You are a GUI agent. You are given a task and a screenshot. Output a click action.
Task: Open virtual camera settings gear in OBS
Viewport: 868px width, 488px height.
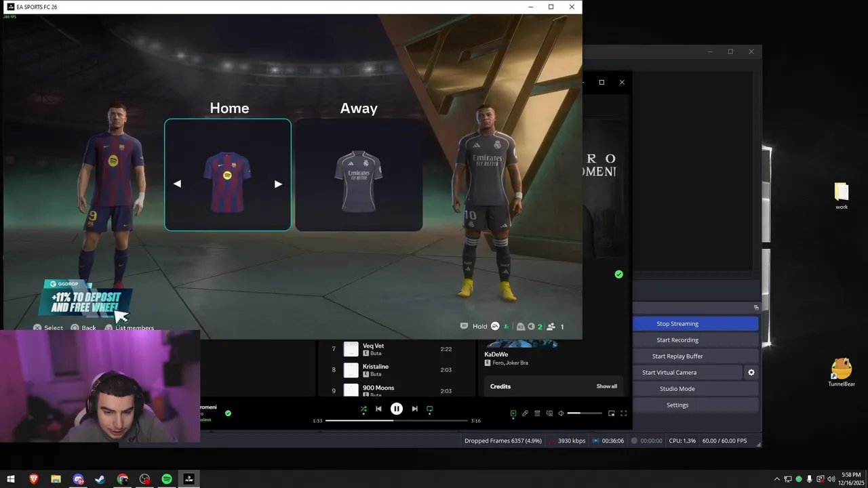point(751,373)
